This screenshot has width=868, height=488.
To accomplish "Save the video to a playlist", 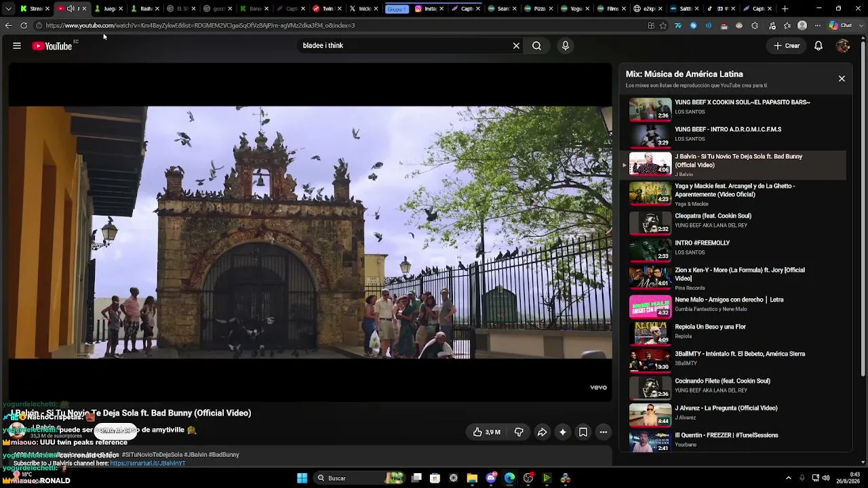I will (583, 432).
